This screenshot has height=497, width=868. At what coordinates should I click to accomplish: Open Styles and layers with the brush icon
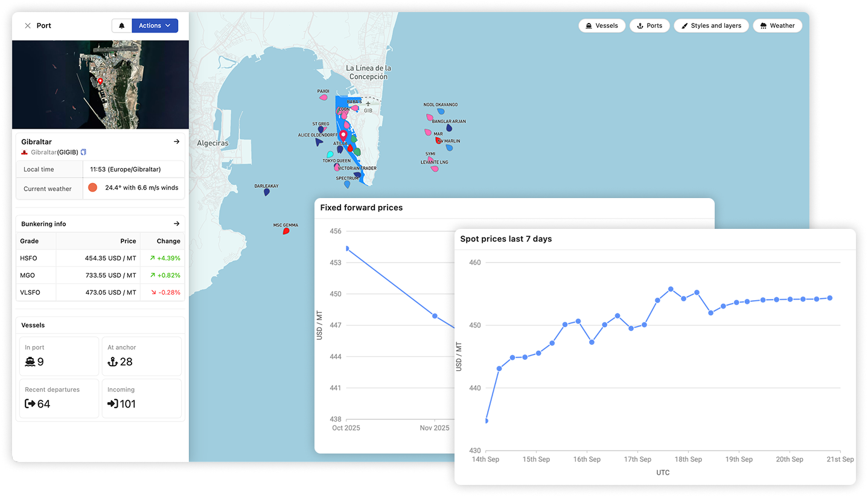point(711,25)
